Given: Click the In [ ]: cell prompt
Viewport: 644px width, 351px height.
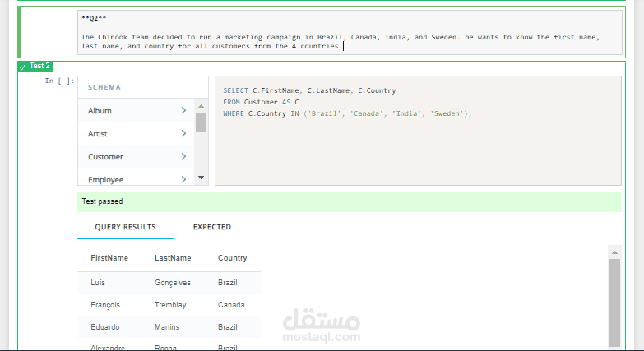Looking at the screenshot, I should 59,81.
